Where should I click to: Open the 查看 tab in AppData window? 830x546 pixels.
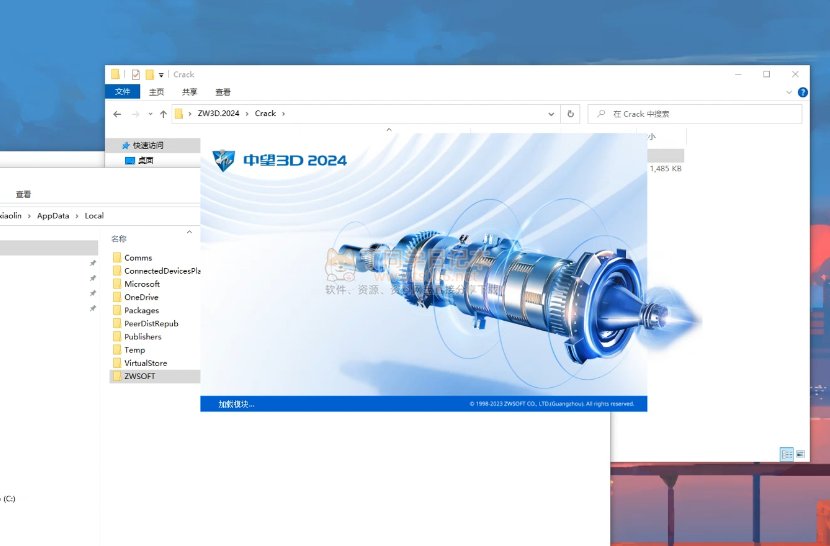point(23,194)
